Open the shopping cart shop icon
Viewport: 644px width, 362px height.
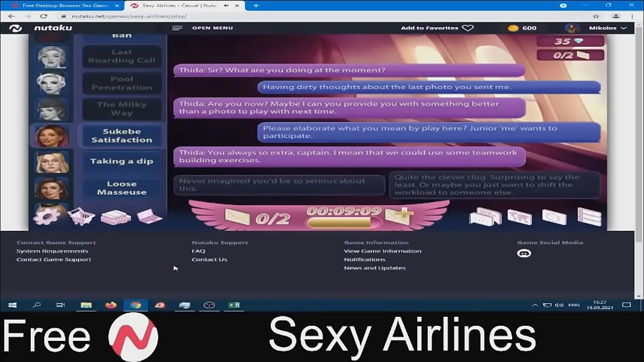80,216
